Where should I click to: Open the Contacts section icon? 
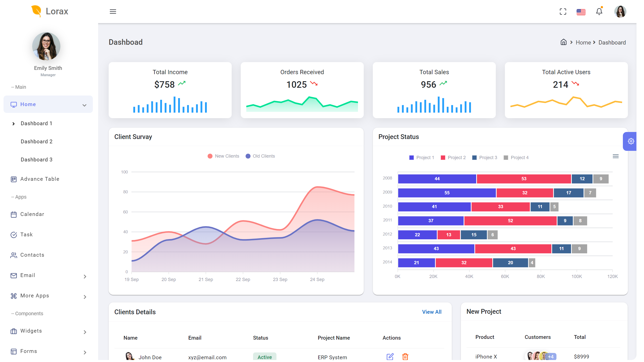(14, 255)
